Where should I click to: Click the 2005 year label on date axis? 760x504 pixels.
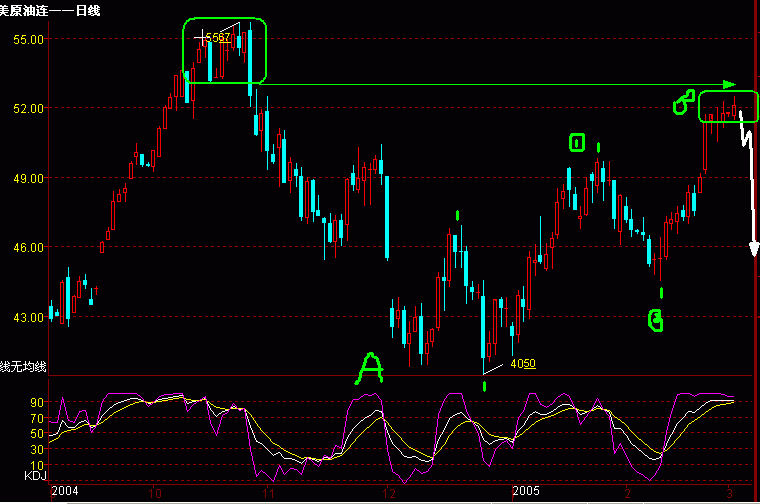tap(526, 491)
